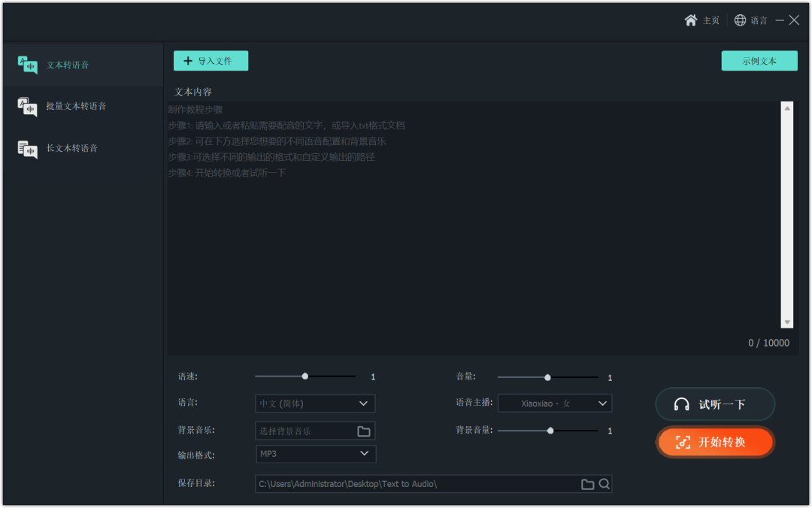The height and width of the screenshot is (508, 812).
Task: Click the arrow of 语音主播 combo box
Action: 602,404
